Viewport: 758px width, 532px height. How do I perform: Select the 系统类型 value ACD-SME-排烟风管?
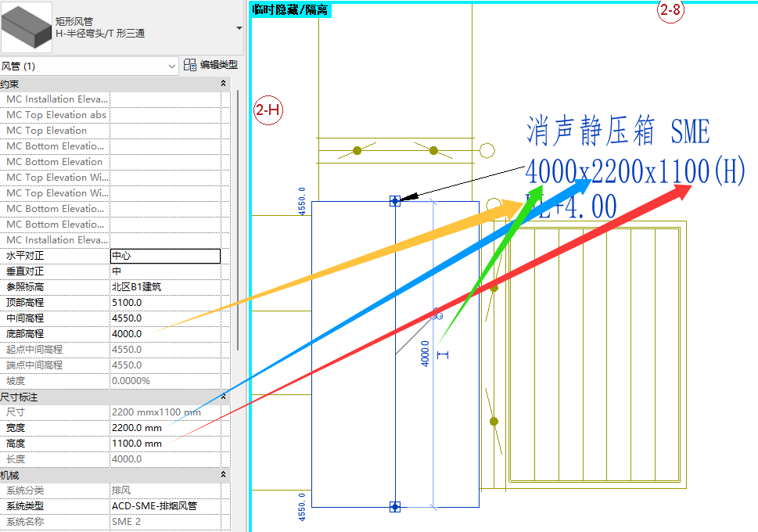(165, 506)
